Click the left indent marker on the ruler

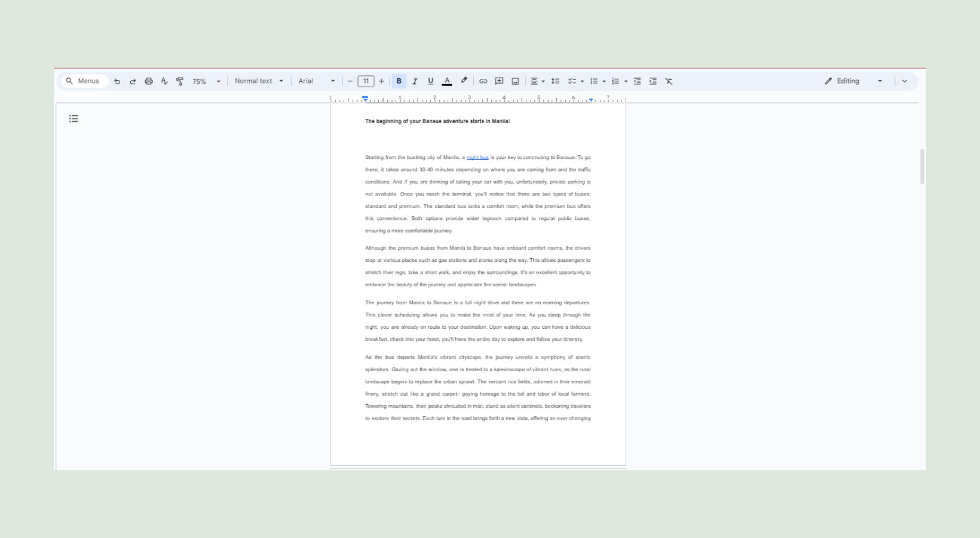365,99
